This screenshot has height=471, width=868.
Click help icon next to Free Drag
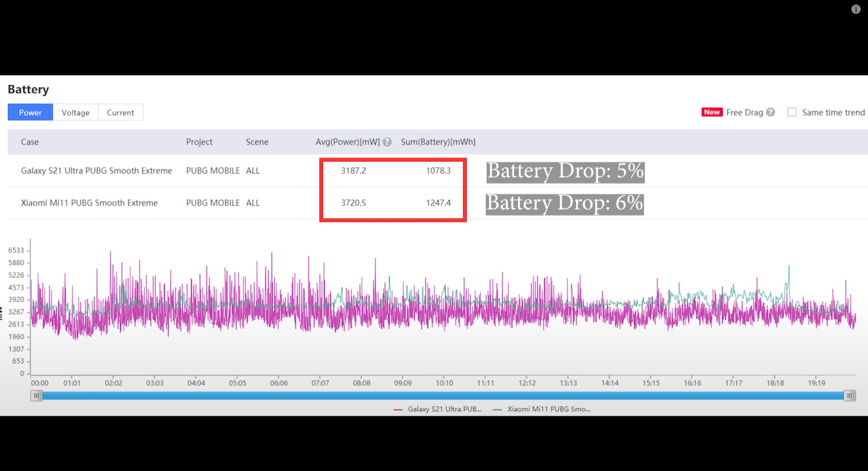771,112
